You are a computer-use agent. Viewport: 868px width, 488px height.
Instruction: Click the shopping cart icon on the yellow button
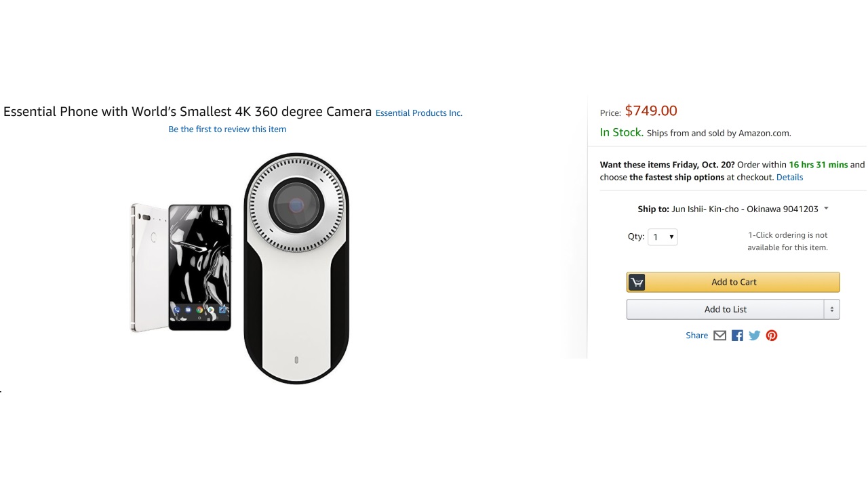[x=637, y=282]
